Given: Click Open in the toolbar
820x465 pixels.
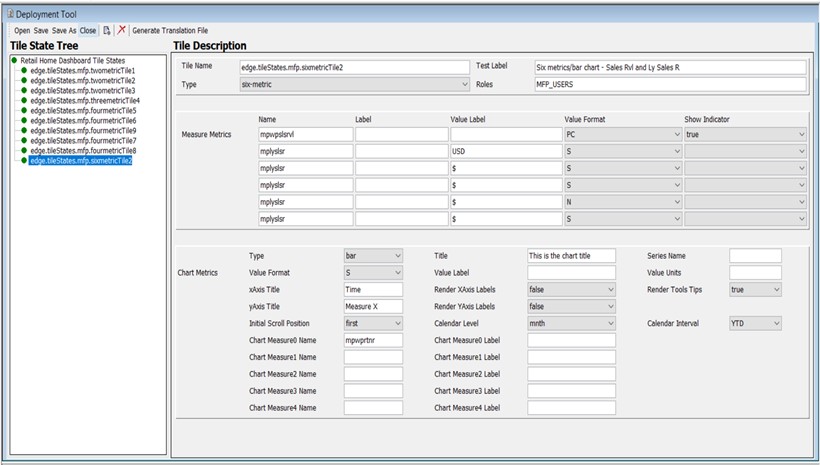Looking at the screenshot, I should [x=21, y=31].
